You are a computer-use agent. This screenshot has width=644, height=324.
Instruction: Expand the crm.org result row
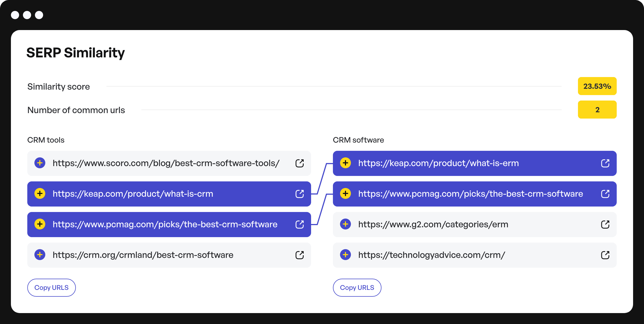coord(40,255)
